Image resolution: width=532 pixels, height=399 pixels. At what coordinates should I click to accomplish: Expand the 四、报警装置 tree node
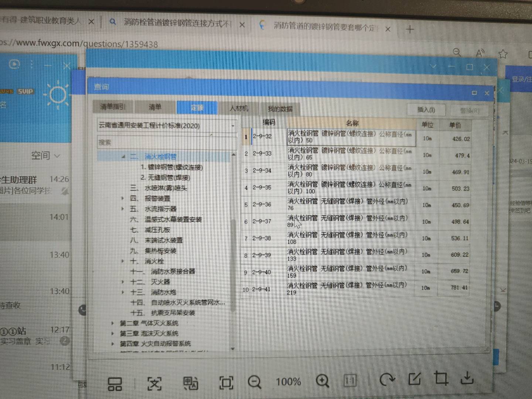123,198
